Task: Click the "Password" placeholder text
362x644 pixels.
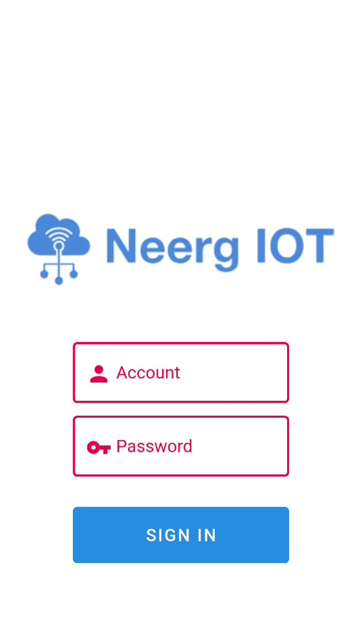Action: click(154, 446)
